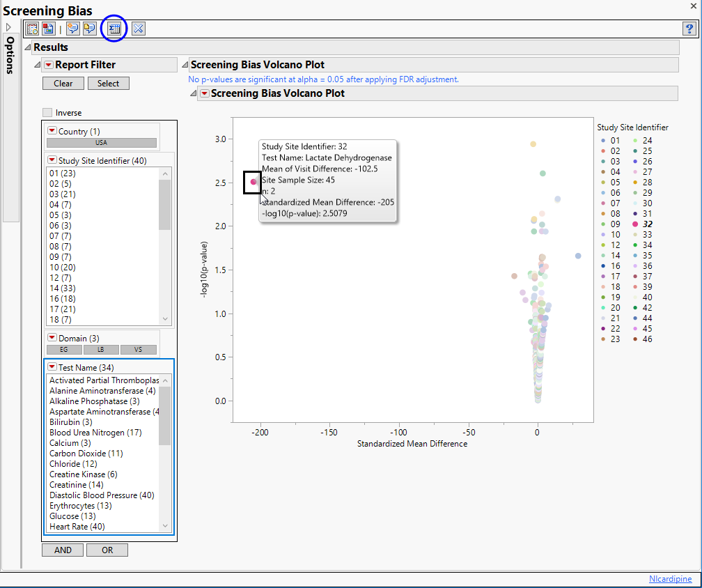The height and width of the screenshot is (588, 702).
Task: Click site 32 pink legend marker
Action: pyautogui.click(x=635, y=224)
